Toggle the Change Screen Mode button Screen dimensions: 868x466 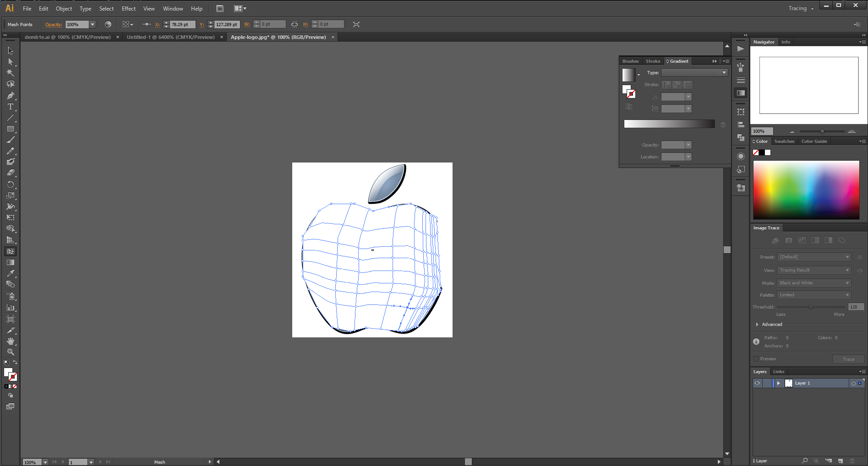(x=10, y=406)
